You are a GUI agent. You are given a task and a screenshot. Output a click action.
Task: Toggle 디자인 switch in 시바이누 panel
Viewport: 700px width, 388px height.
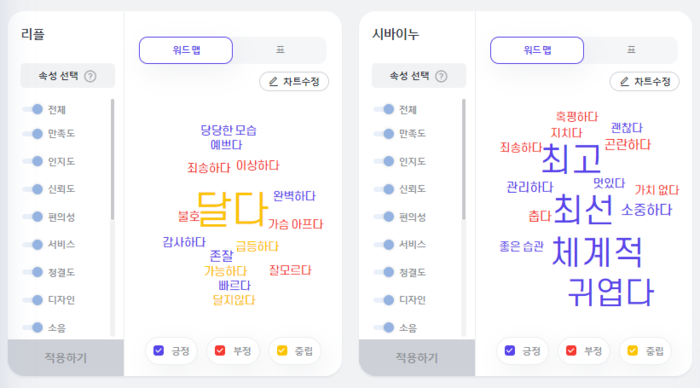(383, 300)
